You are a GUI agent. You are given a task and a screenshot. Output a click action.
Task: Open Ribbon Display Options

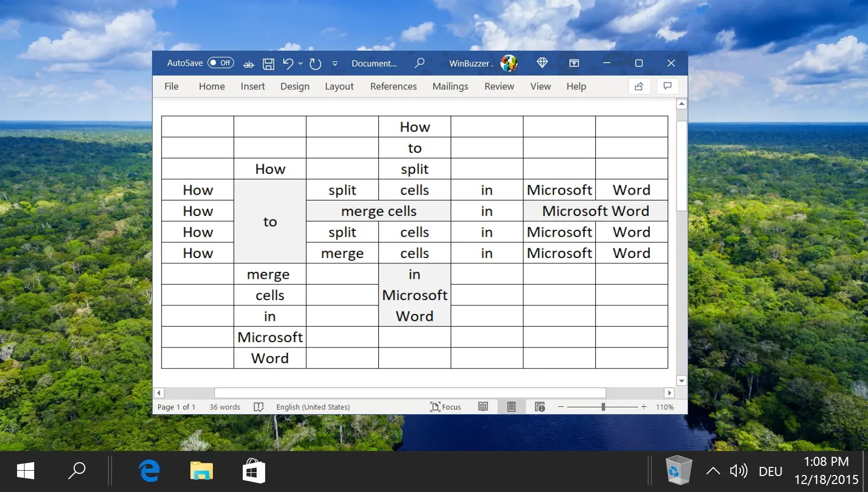pyautogui.click(x=575, y=63)
